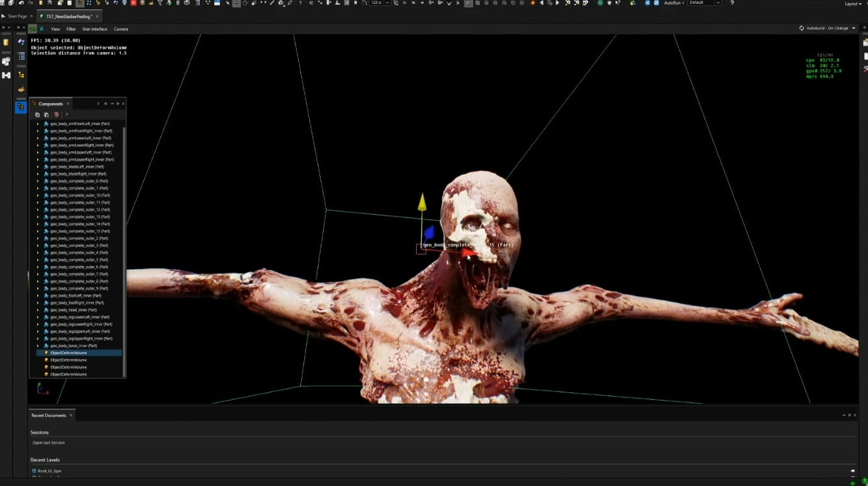The height and width of the screenshot is (486, 868).
Task: Expand the geo_body_armFrontLeft_inner tree item
Action: (38, 124)
